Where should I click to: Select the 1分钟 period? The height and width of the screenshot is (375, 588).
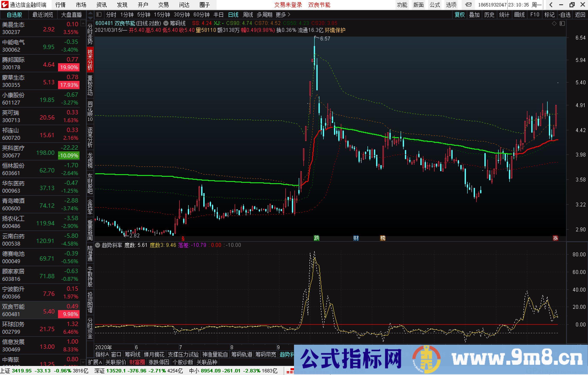click(127, 15)
